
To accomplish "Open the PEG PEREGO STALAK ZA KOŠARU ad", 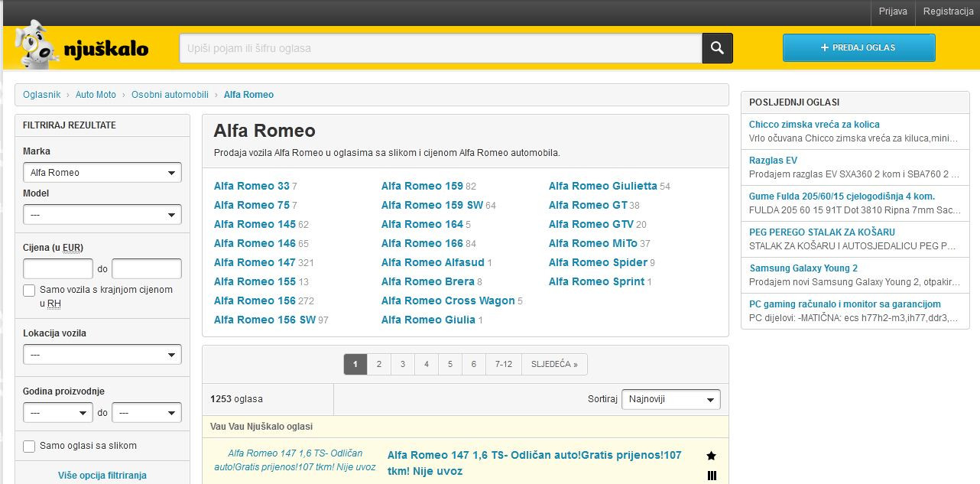I will click(x=822, y=232).
